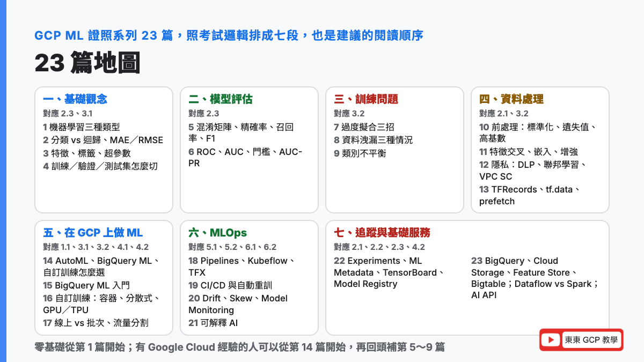
Task: Click the section heading 五、在 GCP 上做 ML
Action: 93,233
